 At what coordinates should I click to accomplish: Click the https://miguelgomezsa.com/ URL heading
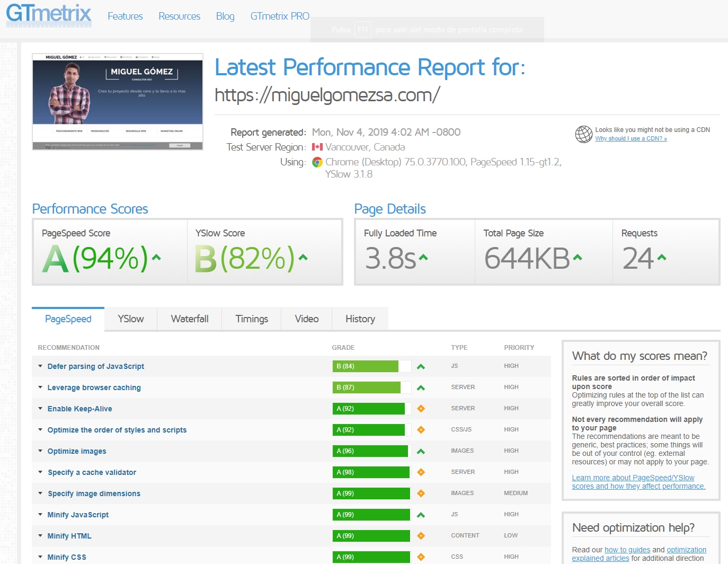(327, 95)
